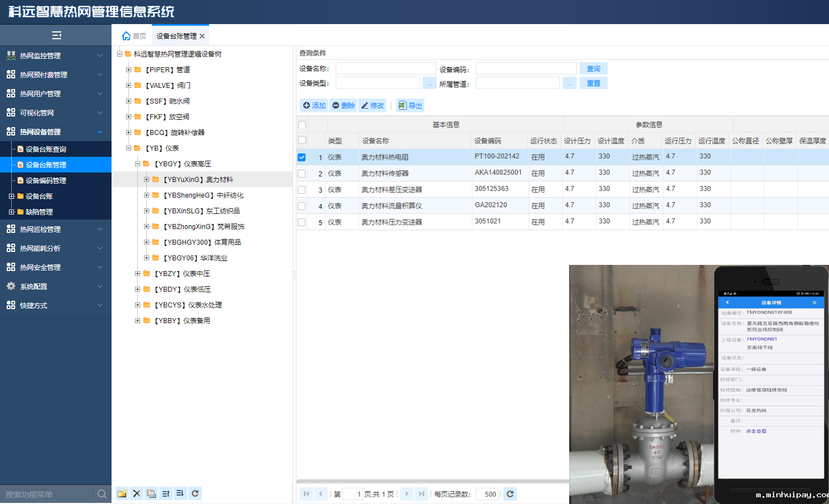Check the row 5 奥力材料压力变送器 checkbox
This screenshot has height=504, width=829.
[x=302, y=222]
